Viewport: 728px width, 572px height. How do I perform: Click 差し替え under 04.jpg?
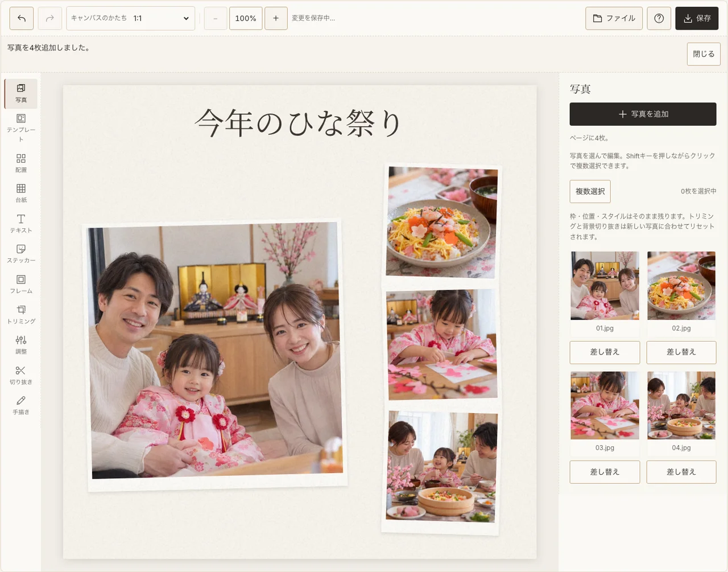coord(681,472)
